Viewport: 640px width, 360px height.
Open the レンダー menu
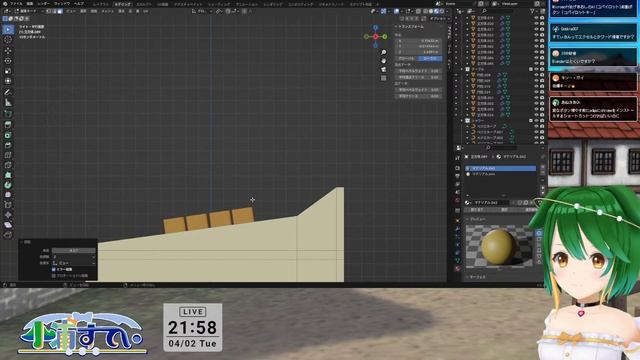44,4
